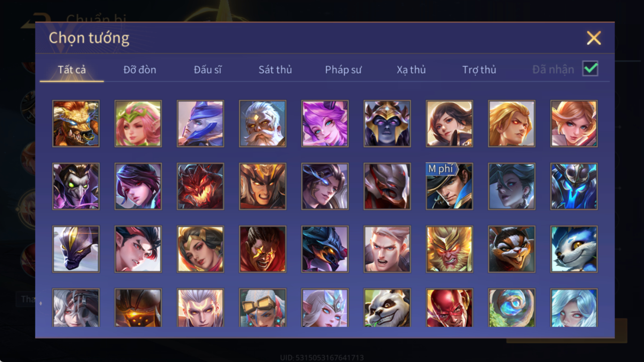644x362 pixels.
Task: Pick the raccoon-like hero portrait
Action: click(512, 249)
